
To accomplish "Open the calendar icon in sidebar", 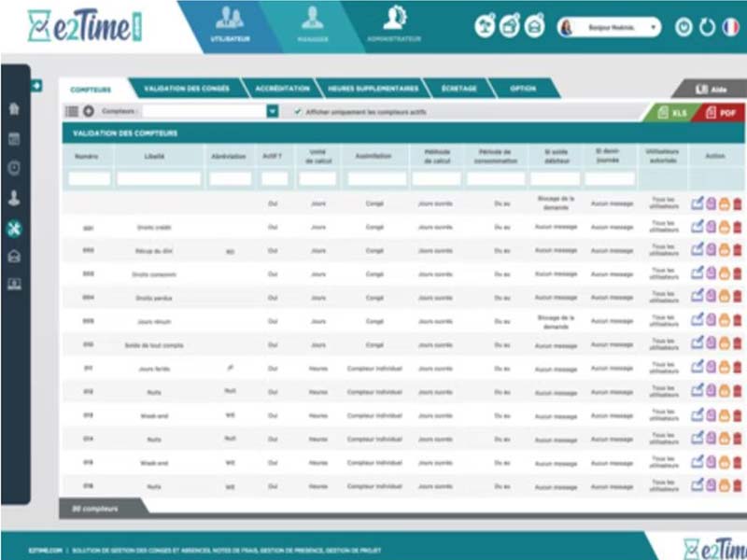I will click(x=14, y=138).
